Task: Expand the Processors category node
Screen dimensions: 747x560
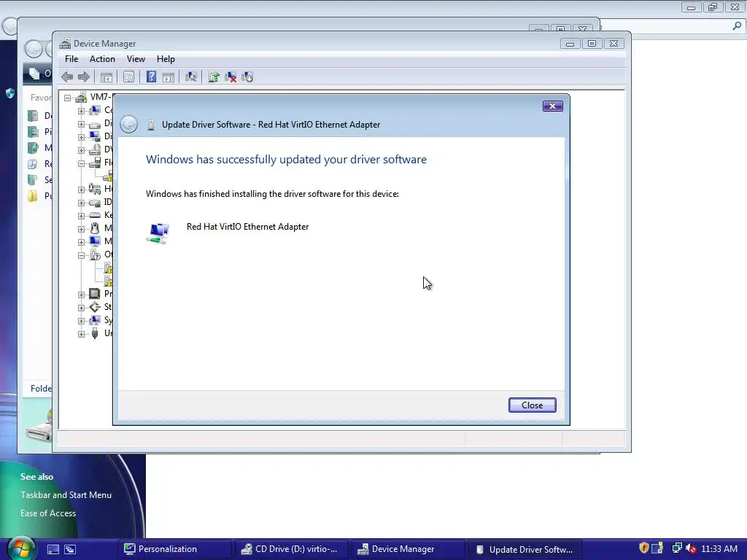Action: [81, 295]
